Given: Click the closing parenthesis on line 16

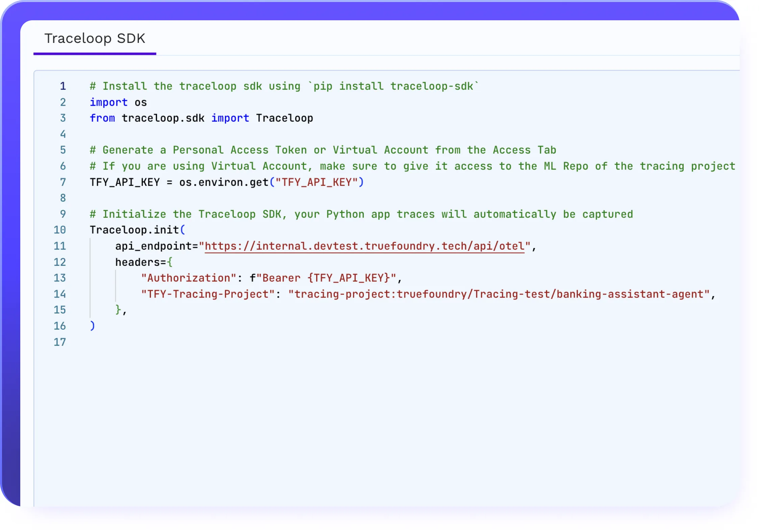Looking at the screenshot, I should (92, 326).
